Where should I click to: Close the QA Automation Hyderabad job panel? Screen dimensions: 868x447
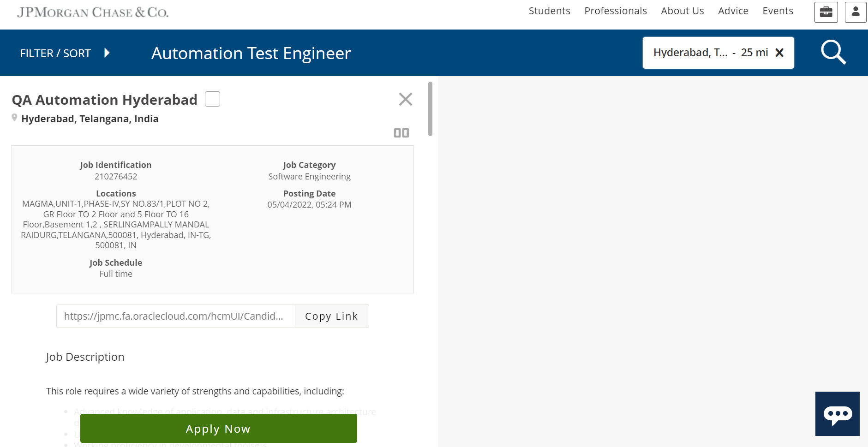click(x=405, y=99)
